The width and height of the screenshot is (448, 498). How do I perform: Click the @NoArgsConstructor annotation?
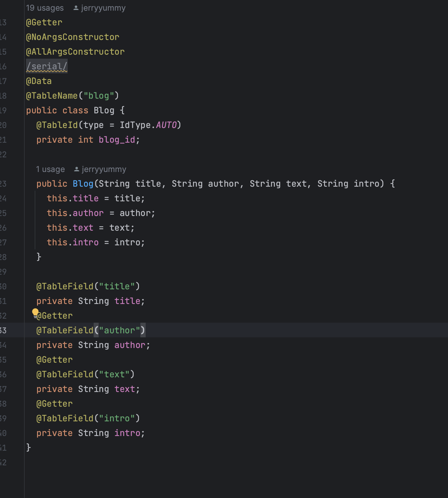click(72, 37)
